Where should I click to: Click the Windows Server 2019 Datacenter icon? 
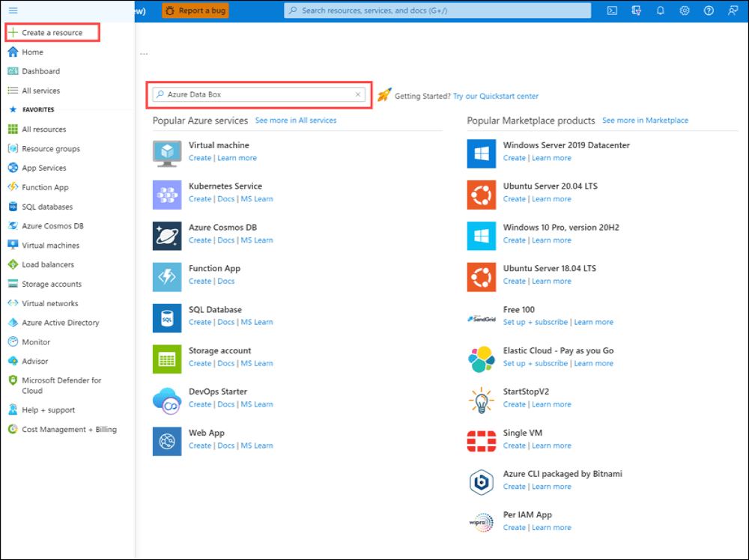point(481,153)
